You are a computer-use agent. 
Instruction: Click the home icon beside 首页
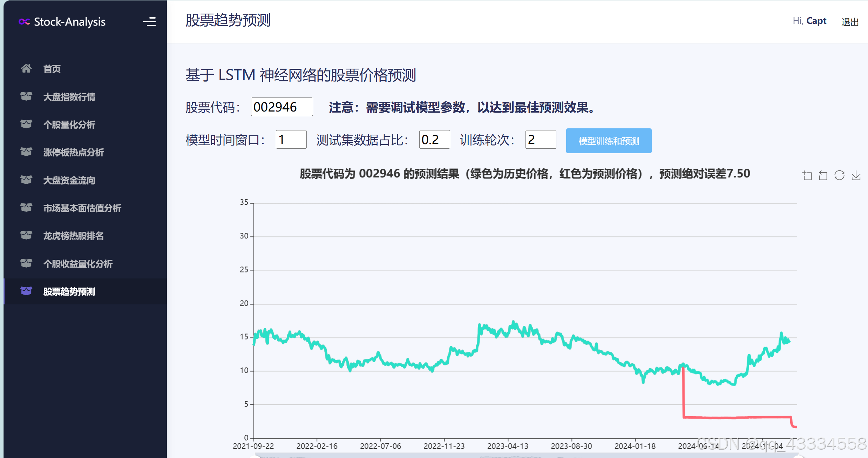point(26,68)
